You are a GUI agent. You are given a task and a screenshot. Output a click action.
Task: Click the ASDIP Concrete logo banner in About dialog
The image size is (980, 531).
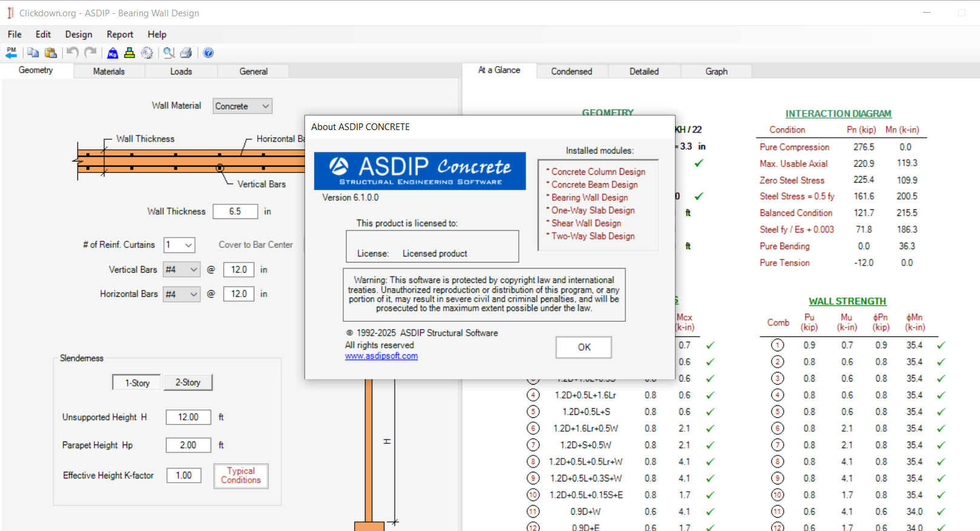tap(419, 171)
